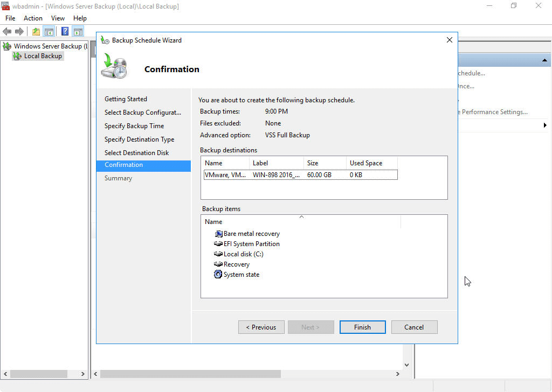Go back with the Previous button
The image size is (552, 392).
tap(261, 327)
